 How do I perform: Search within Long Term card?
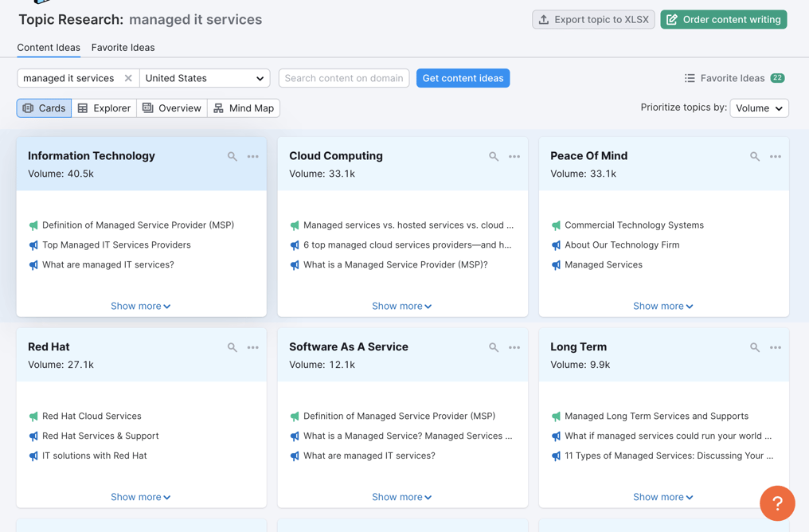(x=755, y=347)
